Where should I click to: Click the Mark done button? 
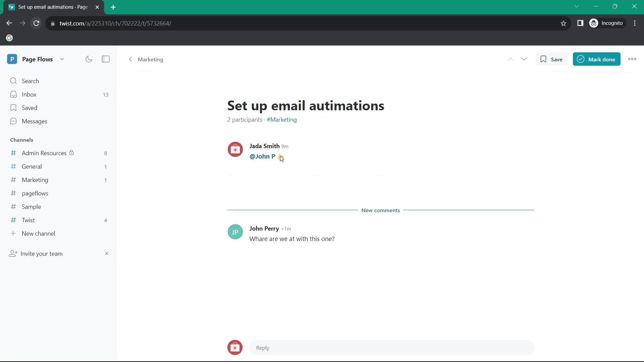596,59
